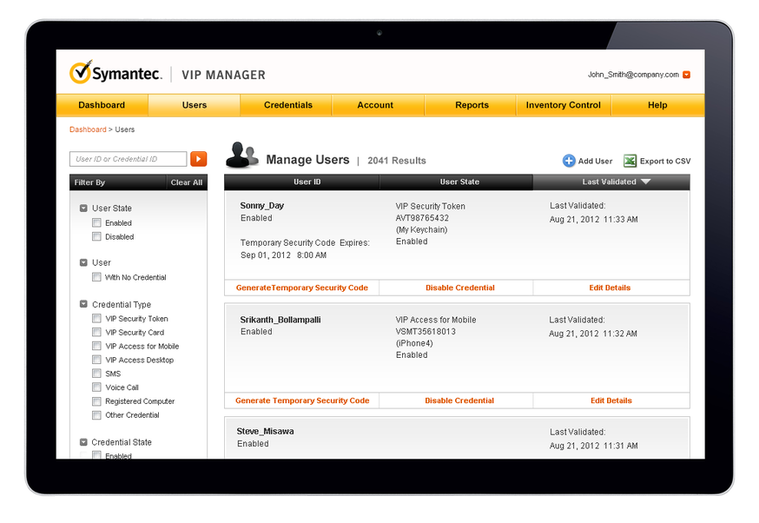Screen dimensions: 759x523
Task: Open the Dashboard tab
Action: click(102, 105)
